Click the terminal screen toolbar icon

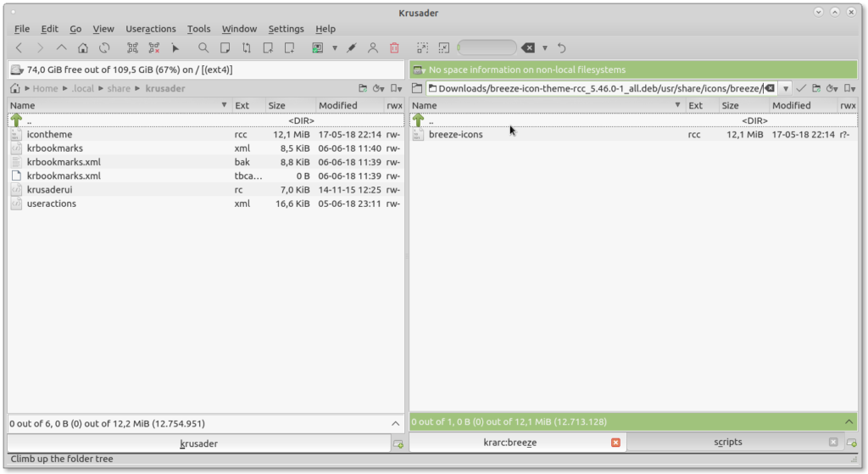(317, 48)
